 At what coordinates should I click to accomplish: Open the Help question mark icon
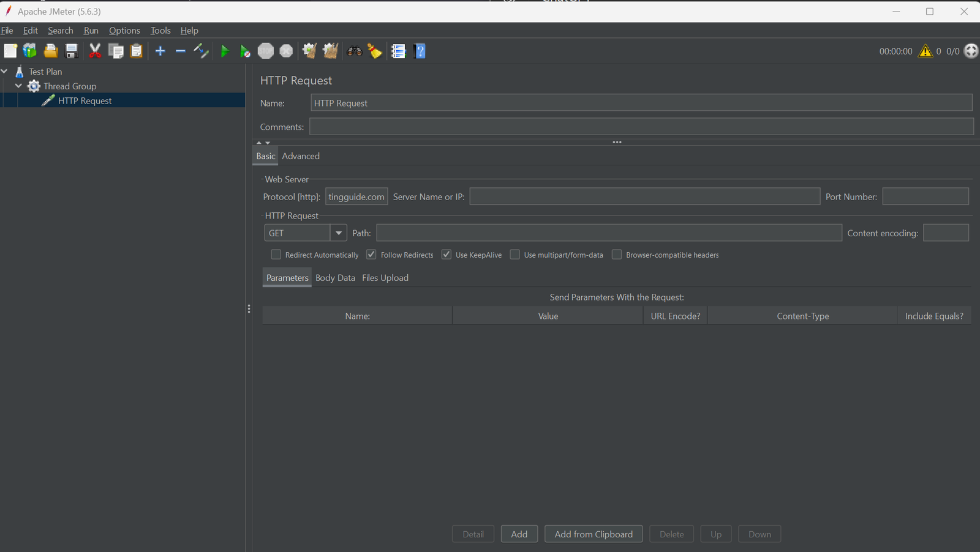(x=420, y=51)
